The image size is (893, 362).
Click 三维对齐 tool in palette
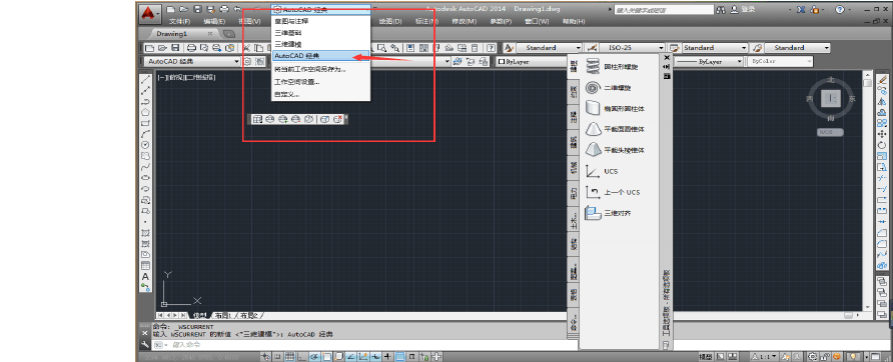[609, 213]
